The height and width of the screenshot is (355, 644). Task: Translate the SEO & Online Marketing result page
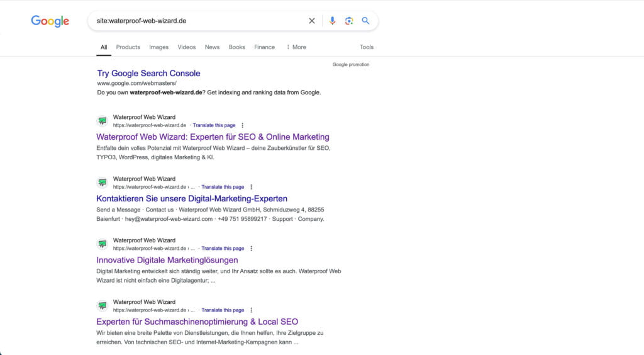(x=214, y=125)
